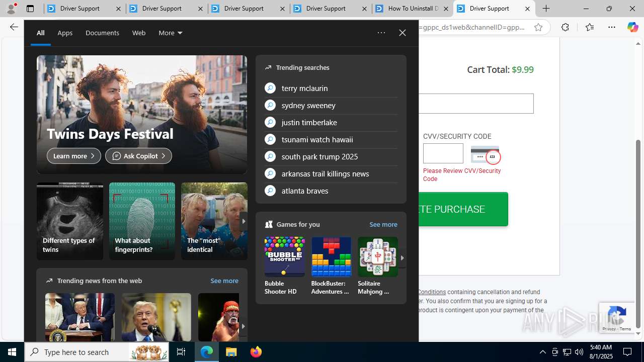Switch to Web search filter
Viewport: 644px width, 362px height.
[139, 33]
